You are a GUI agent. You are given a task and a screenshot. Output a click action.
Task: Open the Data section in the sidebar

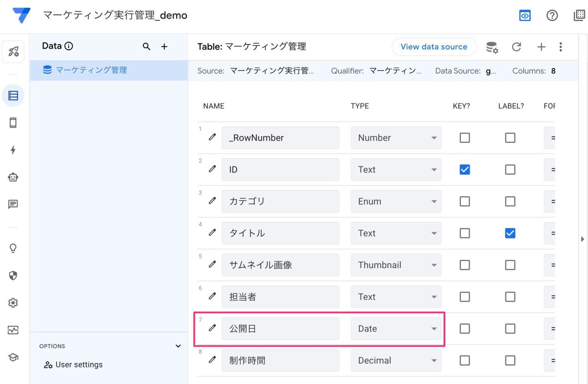13,95
